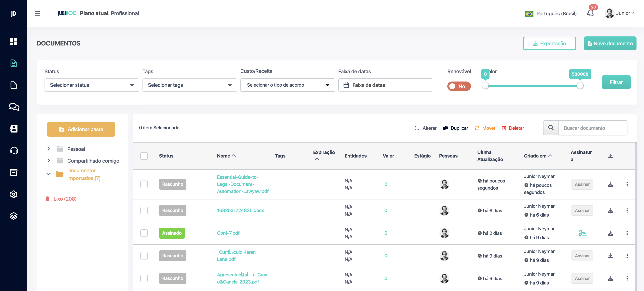Viewport: 644px width, 291px height.
Task: Click the Novo documento button
Action: pos(610,44)
